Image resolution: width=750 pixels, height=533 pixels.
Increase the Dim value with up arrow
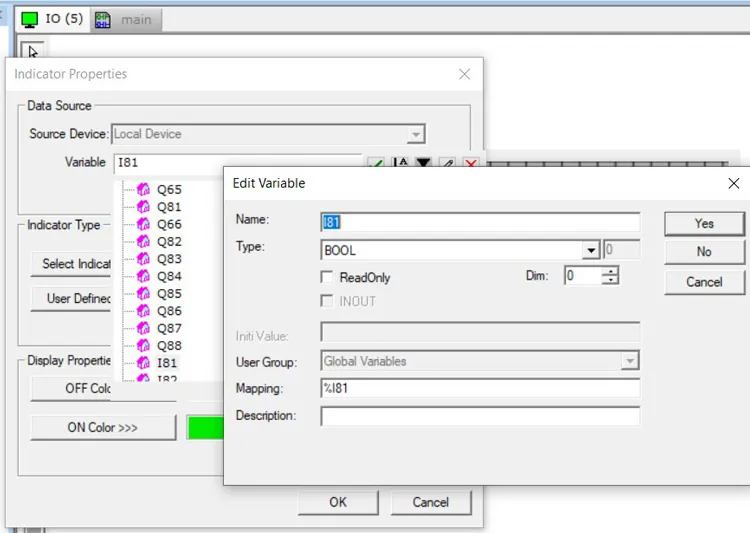point(610,270)
